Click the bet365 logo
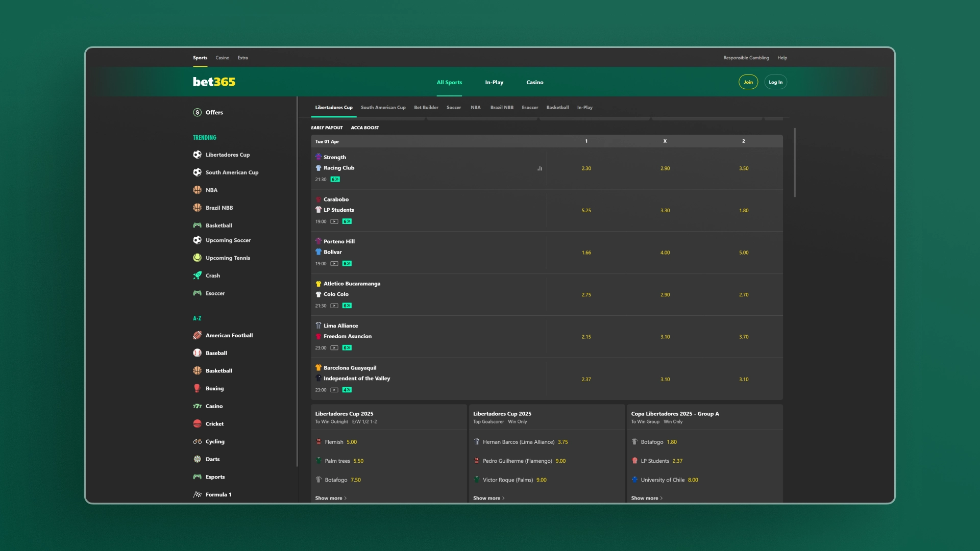 [214, 82]
